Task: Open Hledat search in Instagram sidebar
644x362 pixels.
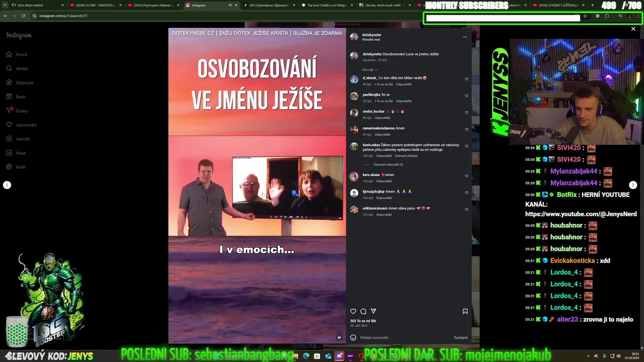Action: coord(17,68)
